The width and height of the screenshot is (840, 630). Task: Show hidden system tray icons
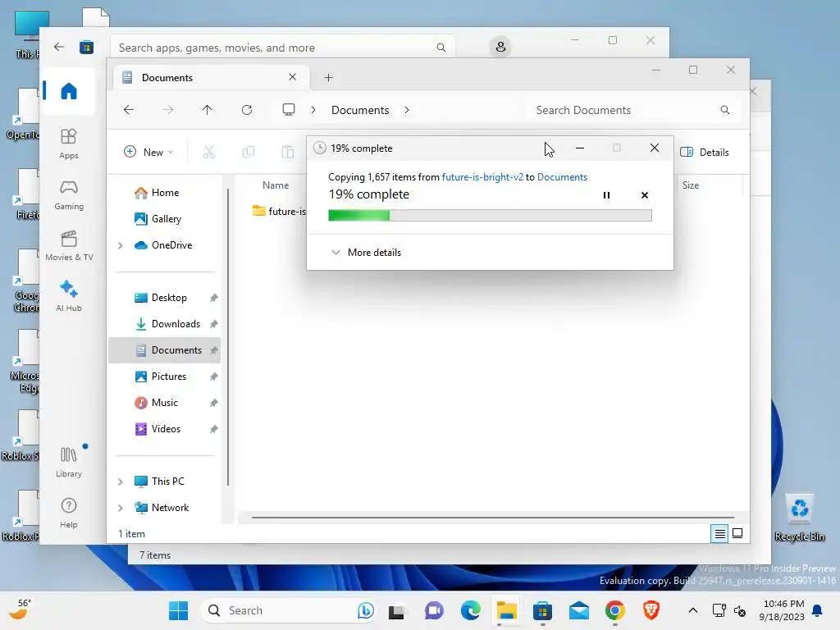coord(692,610)
